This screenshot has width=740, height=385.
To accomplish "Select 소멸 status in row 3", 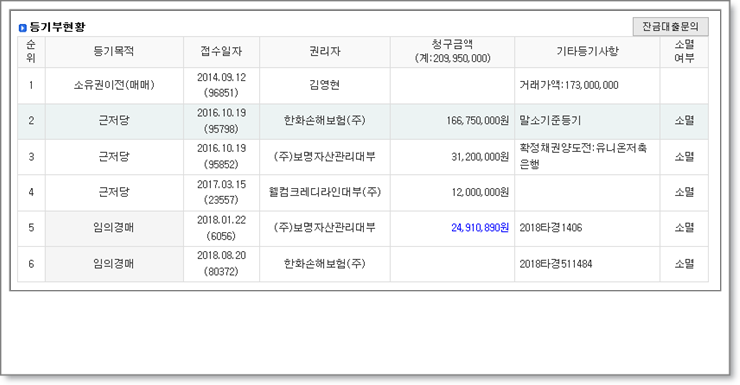I will [x=684, y=157].
